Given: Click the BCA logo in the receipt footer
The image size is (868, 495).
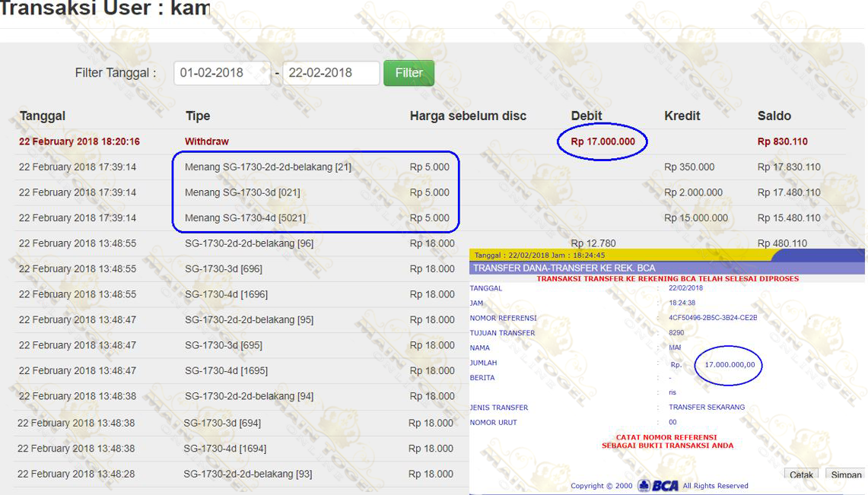Looking at the screenshot, I should (x=658, y=486).
